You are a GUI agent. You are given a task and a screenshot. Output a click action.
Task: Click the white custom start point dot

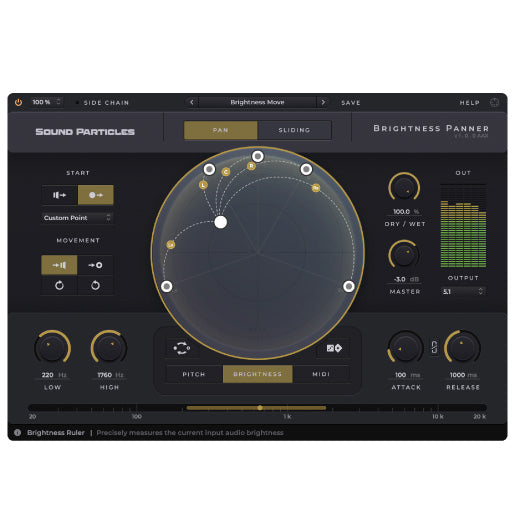(x=220, y=222)
